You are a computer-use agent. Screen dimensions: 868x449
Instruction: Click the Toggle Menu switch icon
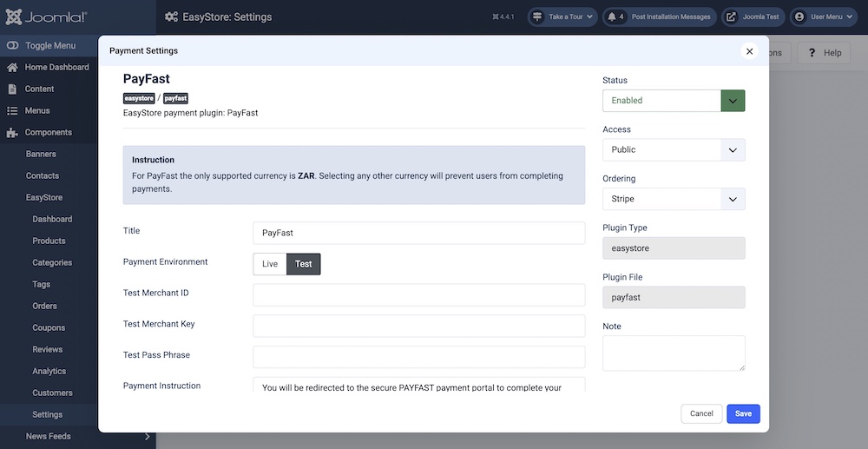[x=12, y=46]
